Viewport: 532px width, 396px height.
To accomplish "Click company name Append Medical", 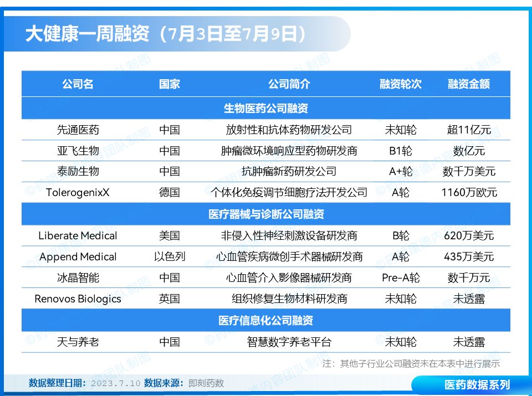I will coord(78,256).
